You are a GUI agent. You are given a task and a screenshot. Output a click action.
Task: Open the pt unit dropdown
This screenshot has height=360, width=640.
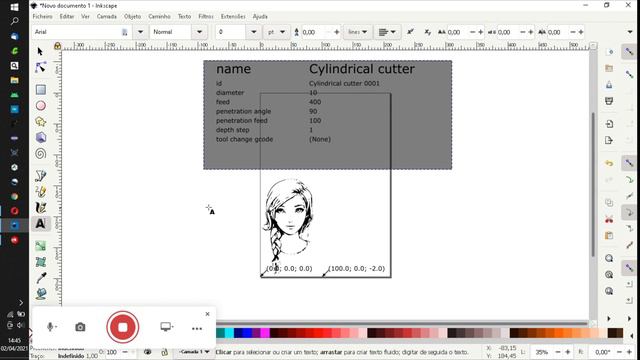click(x=276, y=32)
